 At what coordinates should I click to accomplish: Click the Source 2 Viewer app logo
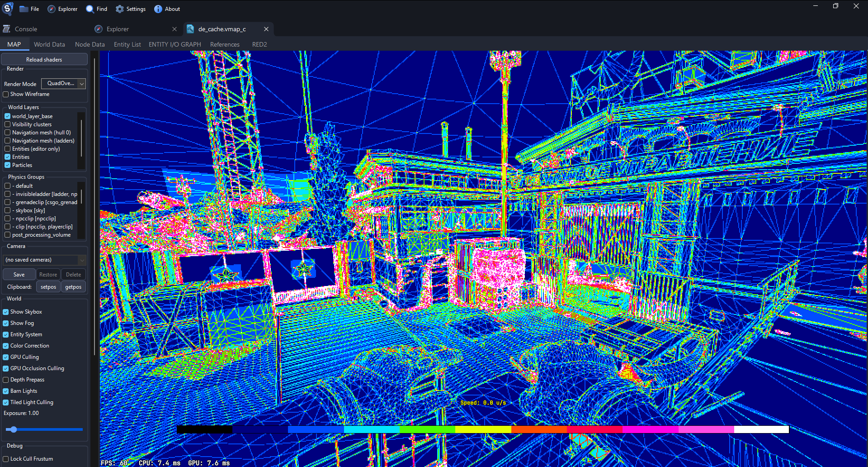point(8,9)
